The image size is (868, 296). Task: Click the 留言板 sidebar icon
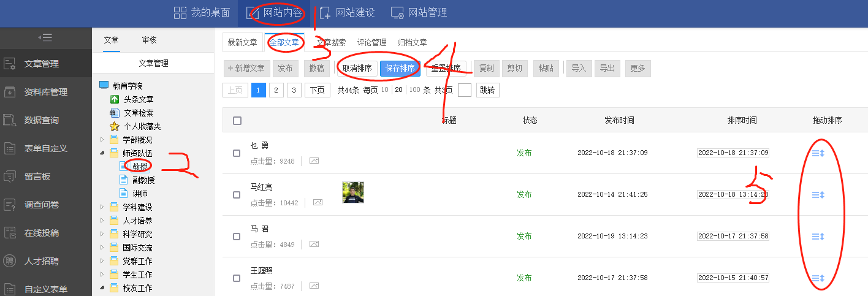pyautogui.click(x=9, y=176)
